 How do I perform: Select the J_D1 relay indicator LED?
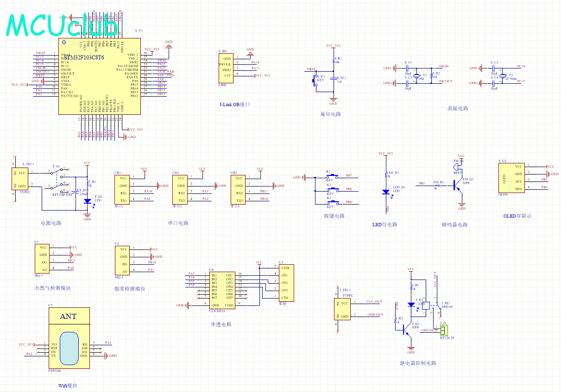click(411, 305)
